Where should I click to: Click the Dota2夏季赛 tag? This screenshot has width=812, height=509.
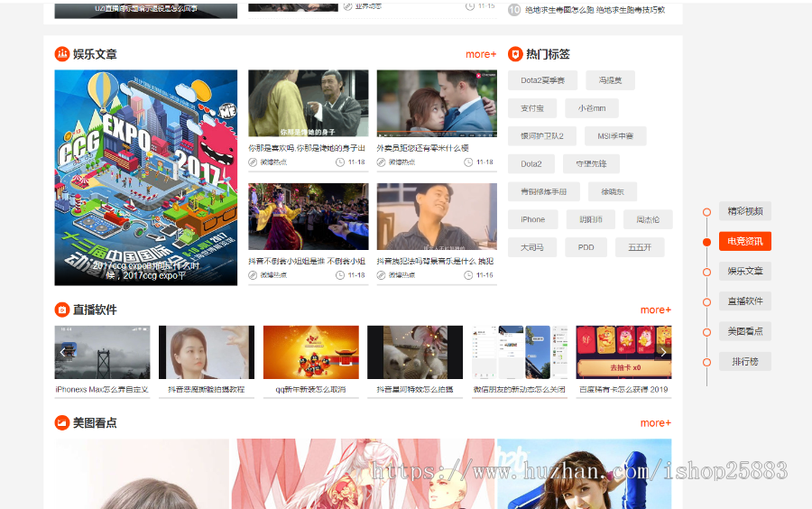[x=543, y=80]
